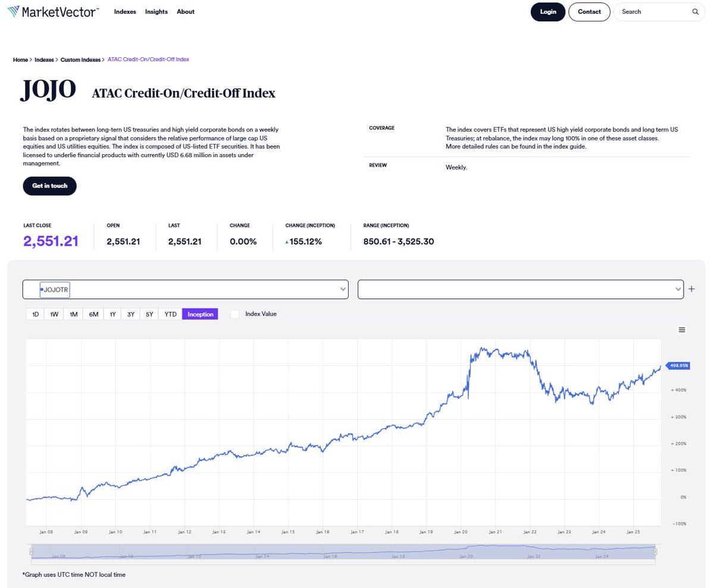Click right handle of range navigator

655,552
